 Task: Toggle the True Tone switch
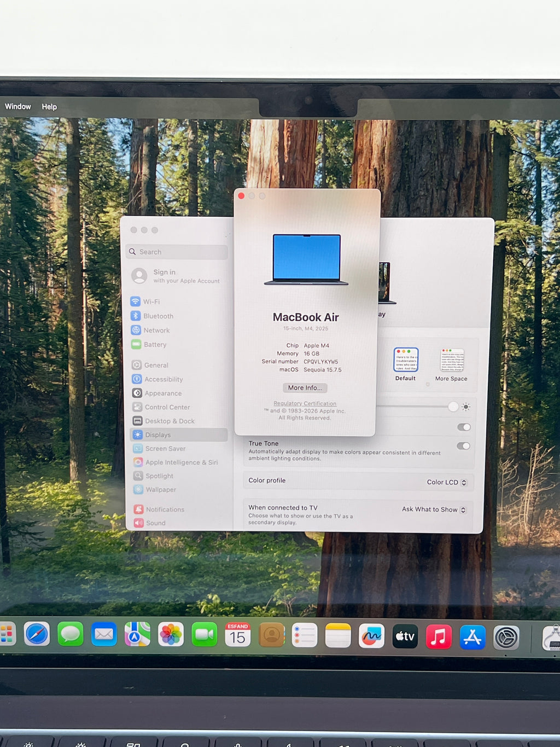click(464, 446)
